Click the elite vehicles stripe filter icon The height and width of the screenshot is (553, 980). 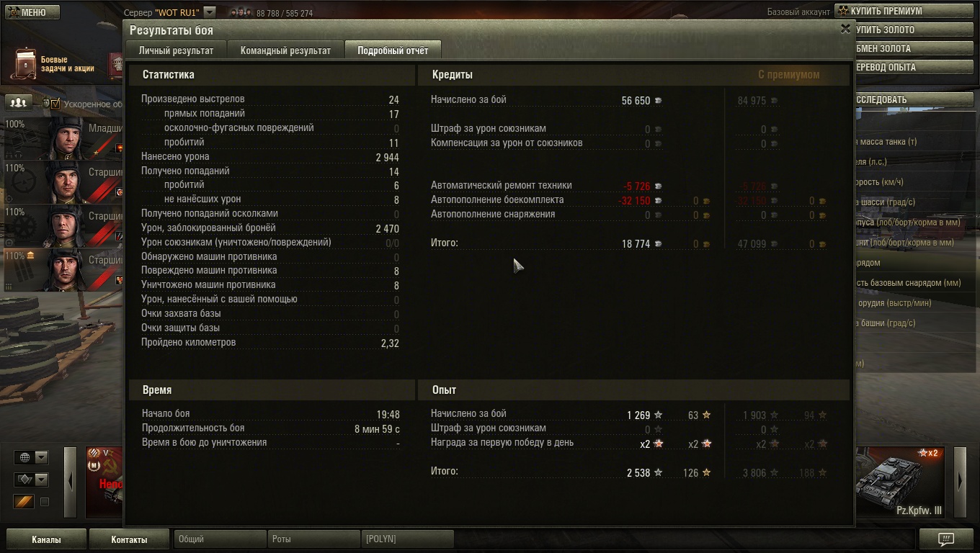click(x=24, y=501)
